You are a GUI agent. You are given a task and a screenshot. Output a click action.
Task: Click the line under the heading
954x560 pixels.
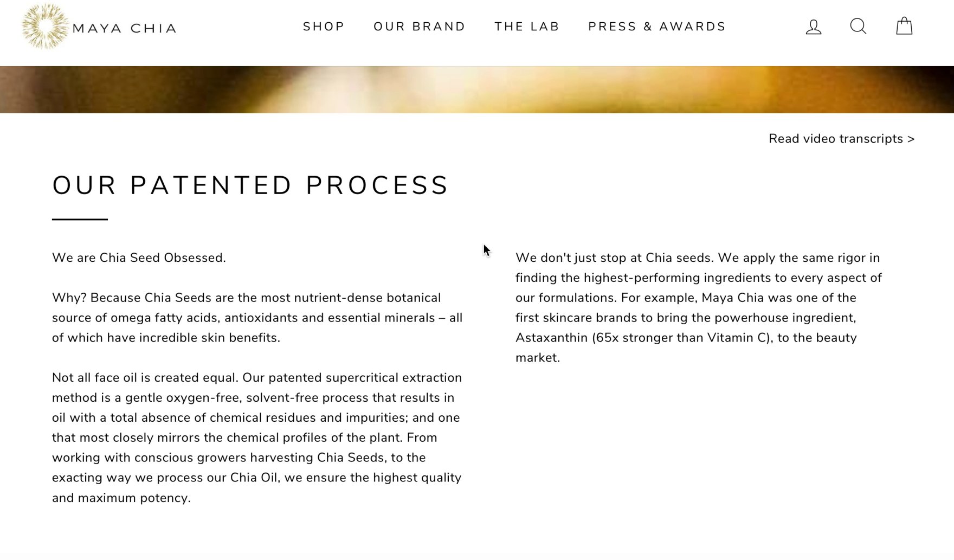pos(80,219)
